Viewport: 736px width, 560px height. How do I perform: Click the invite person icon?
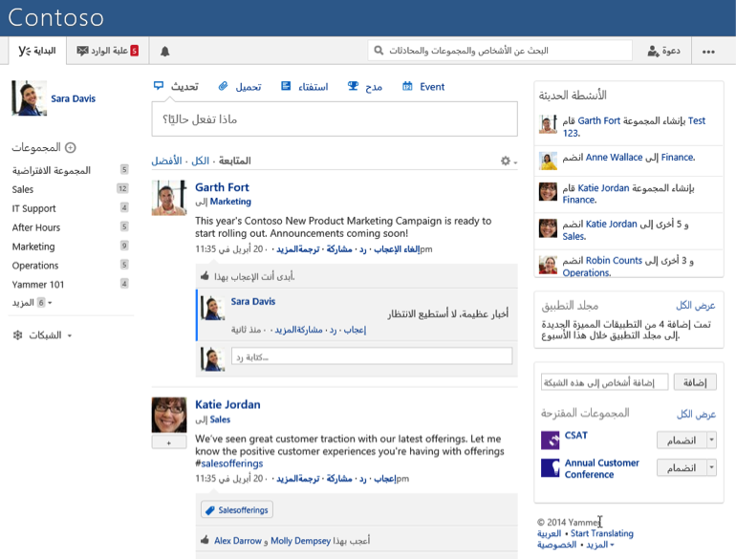653,52
